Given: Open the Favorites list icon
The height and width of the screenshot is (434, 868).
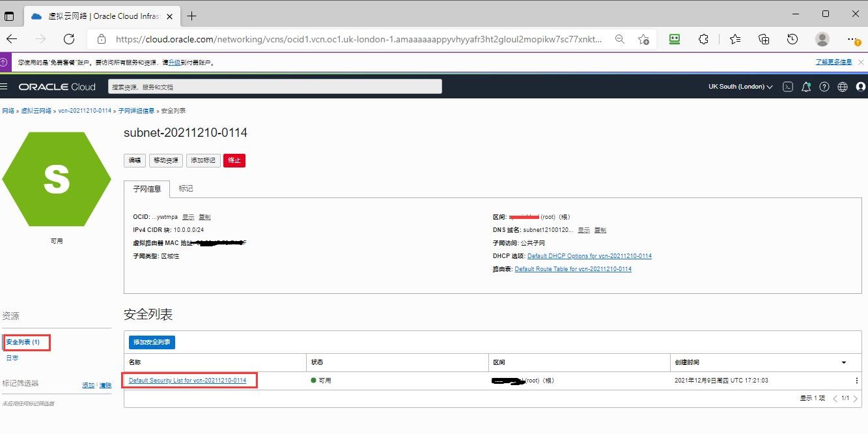Looking at the screenshot, I should [735, 39].
